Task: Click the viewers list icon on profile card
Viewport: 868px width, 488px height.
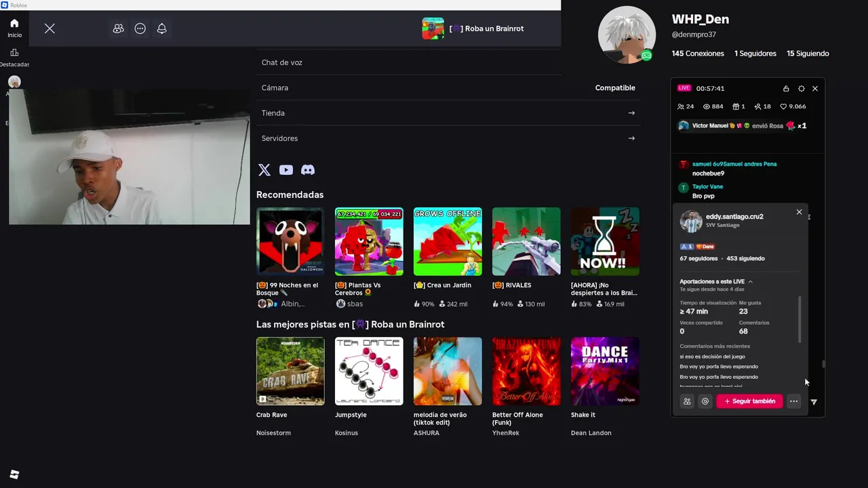Action: point(687,401)
